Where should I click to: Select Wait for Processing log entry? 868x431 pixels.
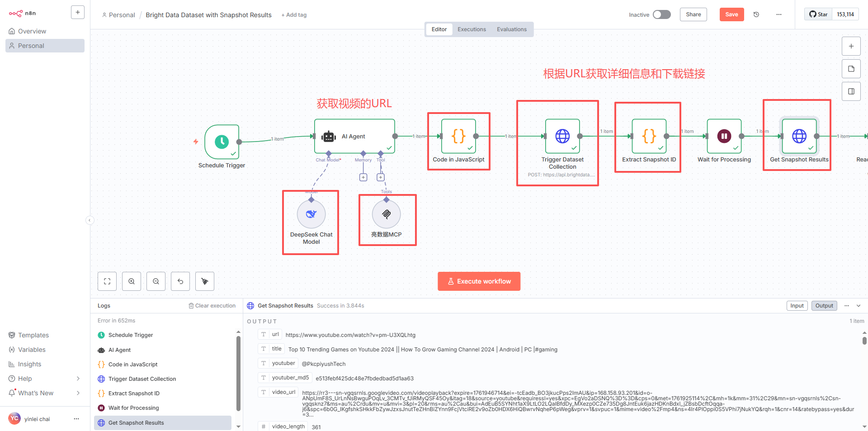tap(163, 408)
